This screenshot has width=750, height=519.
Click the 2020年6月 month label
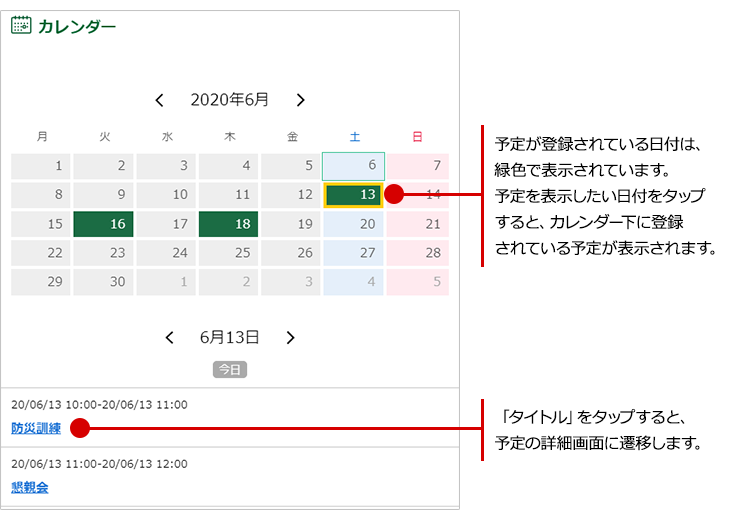pyautogui.click(x=230, y=100)
